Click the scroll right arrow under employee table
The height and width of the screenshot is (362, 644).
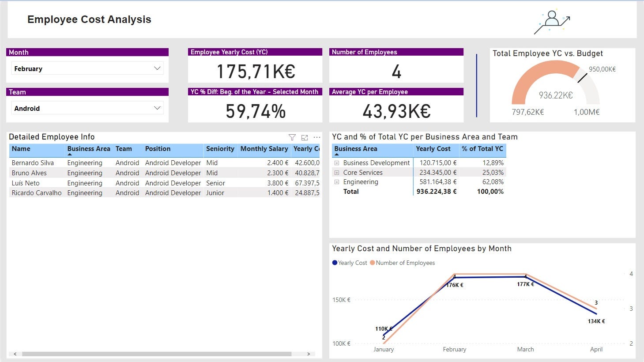(309, 354)
